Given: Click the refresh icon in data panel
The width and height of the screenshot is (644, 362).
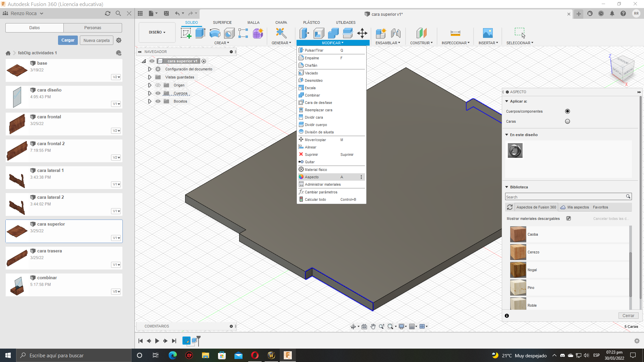Looking at the screenshot, I should point(108,13).
